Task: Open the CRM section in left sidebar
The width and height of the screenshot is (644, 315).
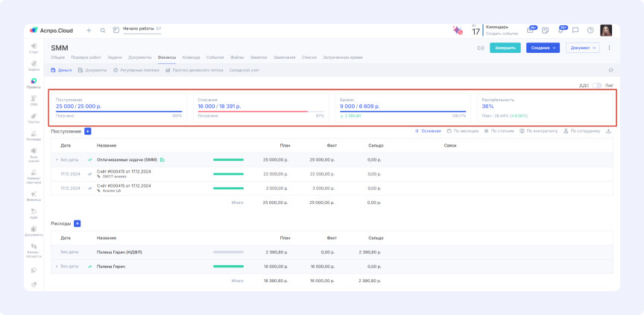Action: click(x=34, y=100)
